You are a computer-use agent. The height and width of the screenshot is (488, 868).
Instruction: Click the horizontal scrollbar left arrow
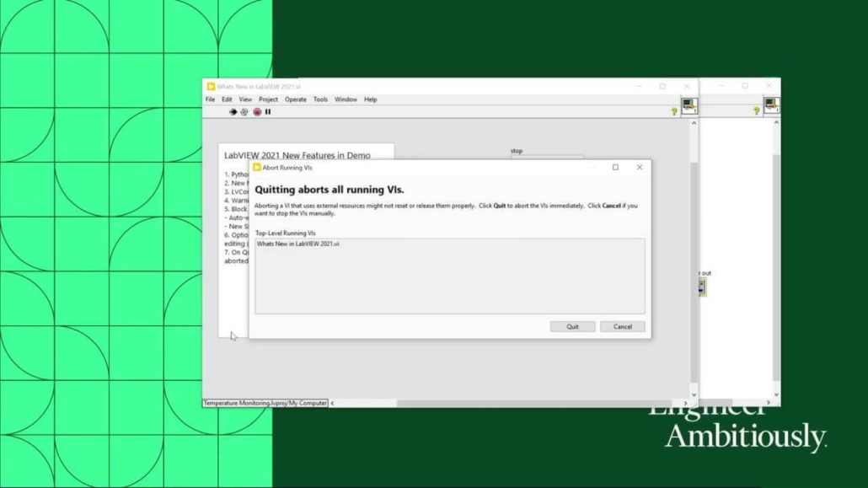coord(332,403)
